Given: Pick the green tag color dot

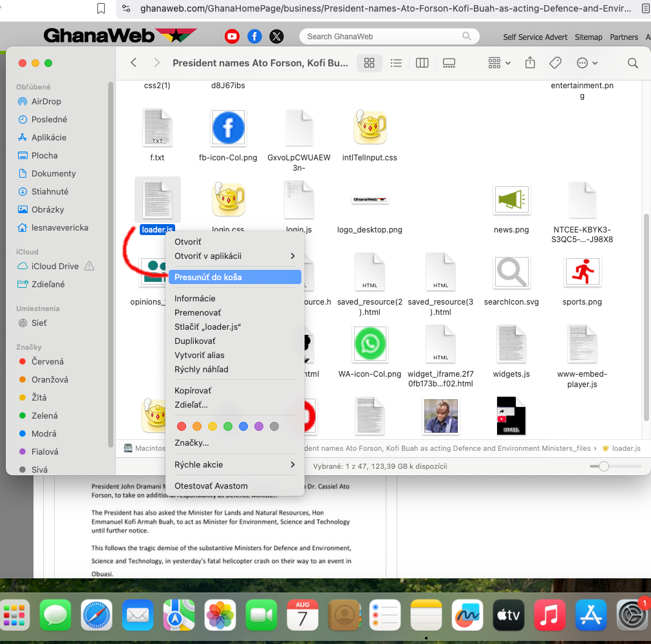Looking at the screenshot, I should pos(228,426).
